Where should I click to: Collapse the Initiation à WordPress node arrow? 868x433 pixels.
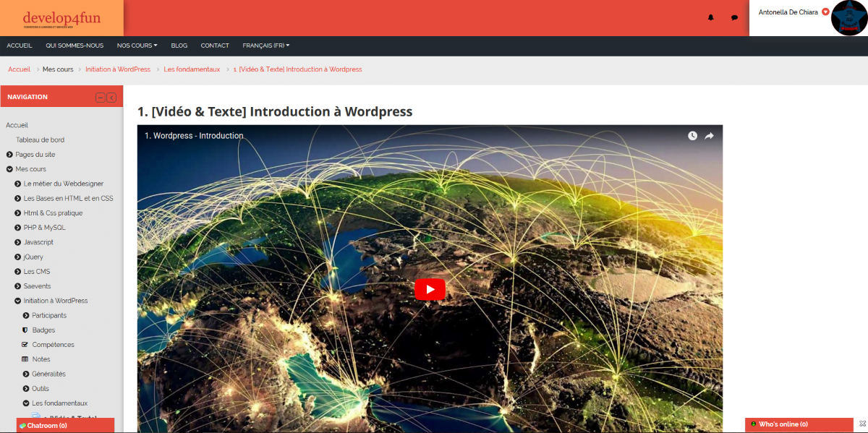click(17, 301)
